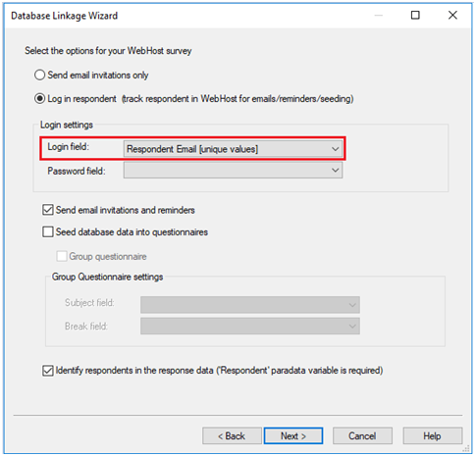
Task: Close the Database Linkage Wizard window
Action: point(452,15)
